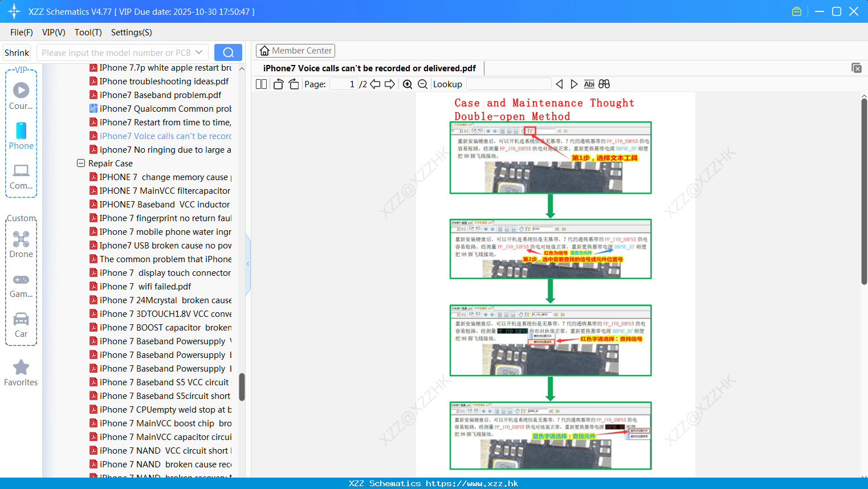Screen dimensions: 868x489
Task: Open the Settings(S) menu
Action: tap(132, 32)
